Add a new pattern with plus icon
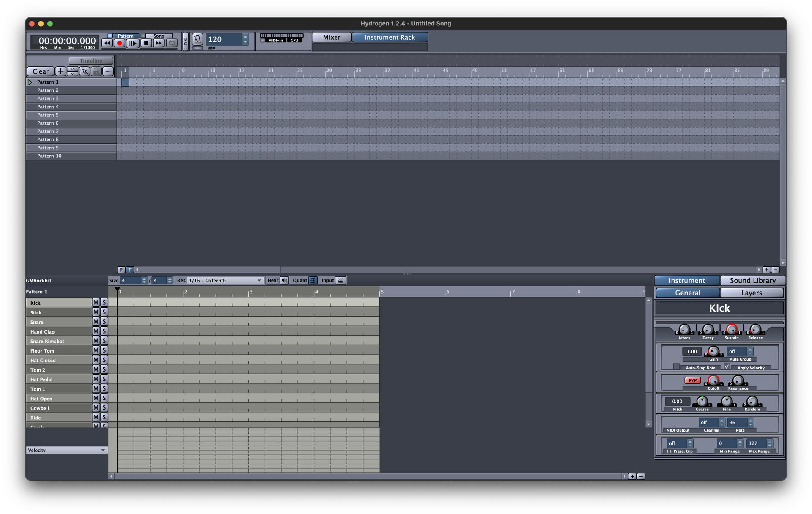Image resolution: width=812 pixels, height=514 pixels. click(60, 71)
